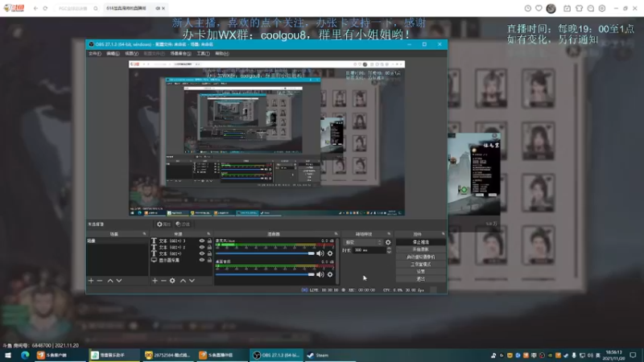Add a new source with the plus icon
The height and width of the screenshot is (362, 644).
[x=155, y=281]
